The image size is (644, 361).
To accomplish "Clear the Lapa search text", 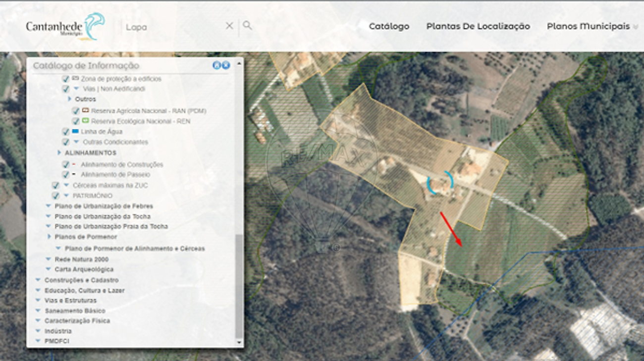I will coord(229,26).
